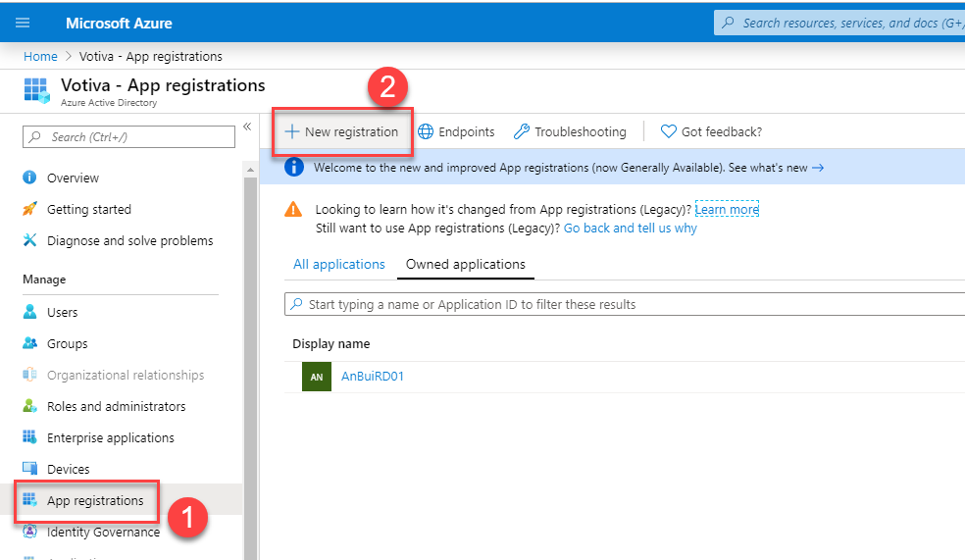The image size is (965, 560).
Task: Click Go back and tell us why
Action: [631, 228]
